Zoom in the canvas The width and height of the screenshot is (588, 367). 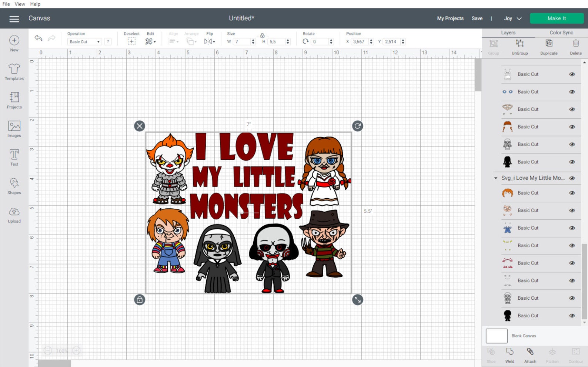pyautogui.click(x=76, y=350)
